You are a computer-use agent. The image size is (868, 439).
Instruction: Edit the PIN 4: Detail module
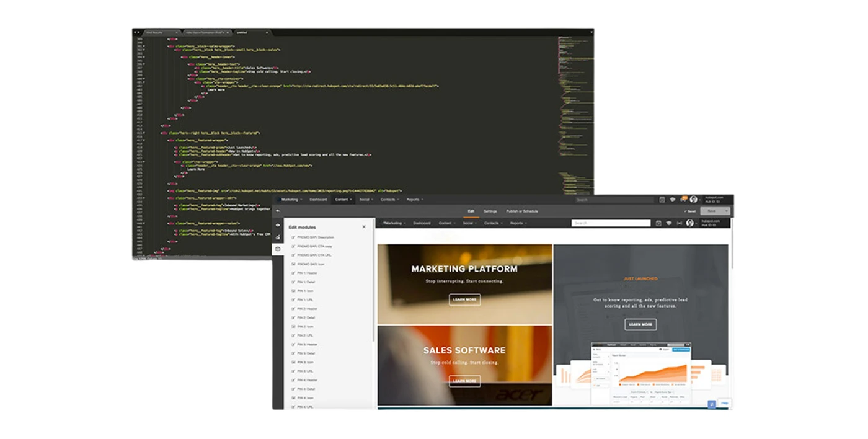[303, 389]
